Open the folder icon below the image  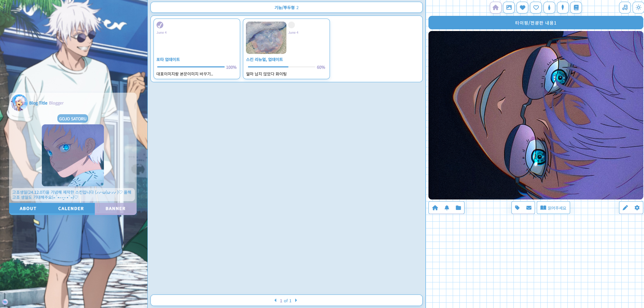click(x=458, y=208)
